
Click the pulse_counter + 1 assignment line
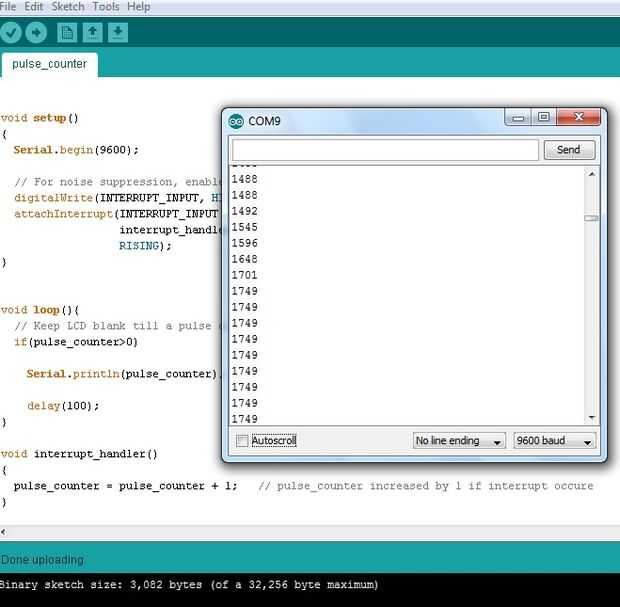coord(125,486)
